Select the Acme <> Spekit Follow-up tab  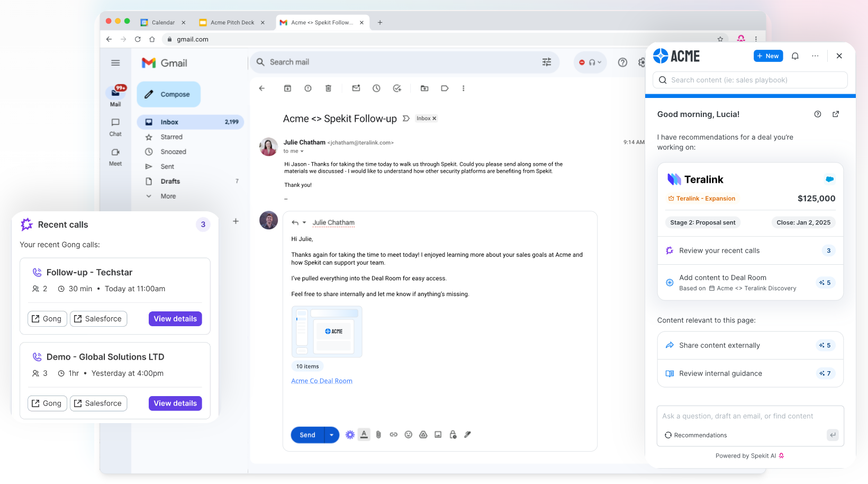coord(322,22)
